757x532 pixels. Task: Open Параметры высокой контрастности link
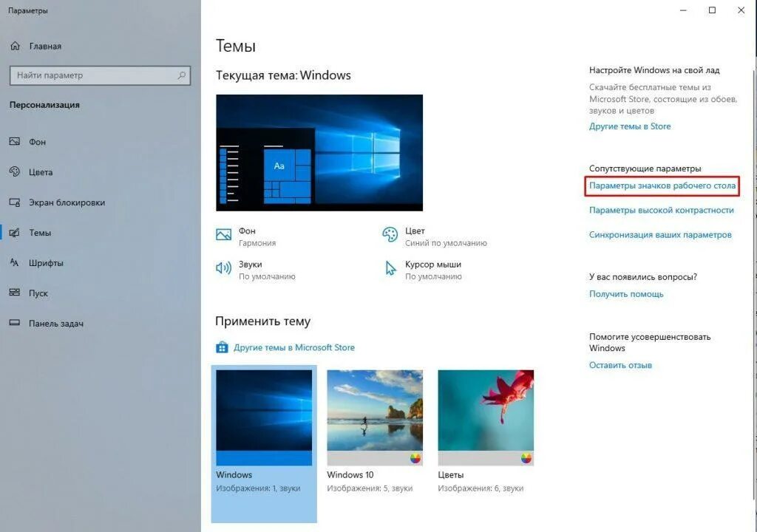[661, 210]
